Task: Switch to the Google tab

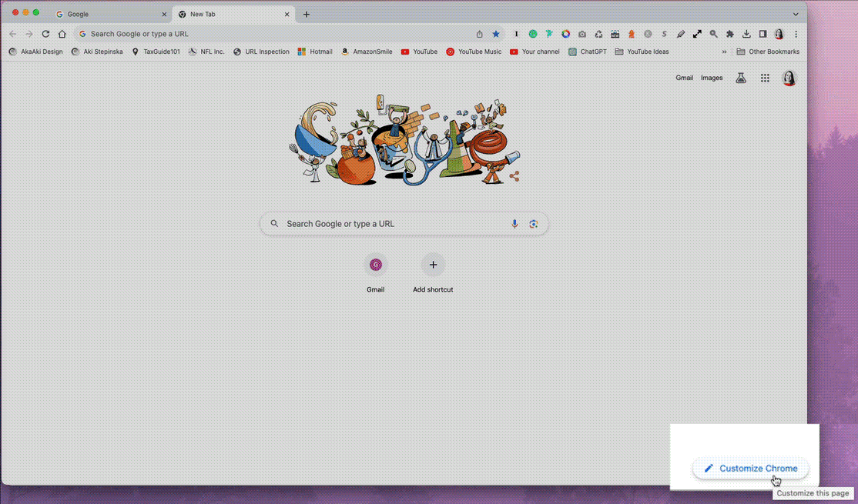Action: tap(109, 14)
